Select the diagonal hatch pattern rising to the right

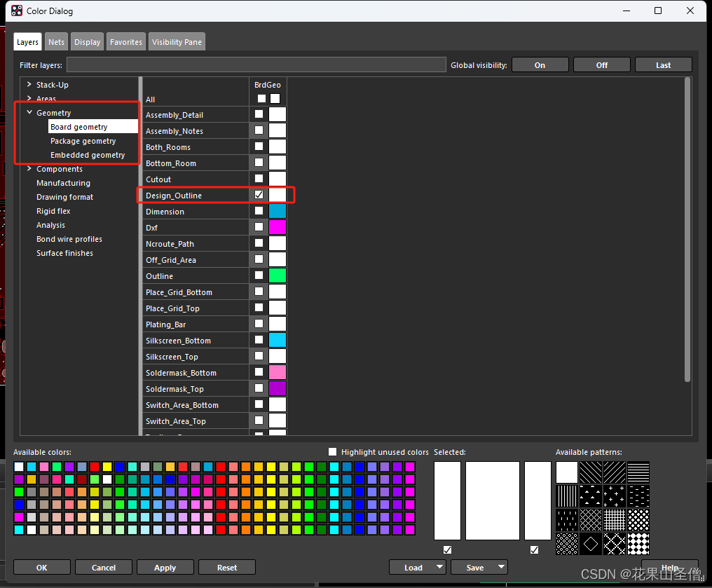(615, 472)
